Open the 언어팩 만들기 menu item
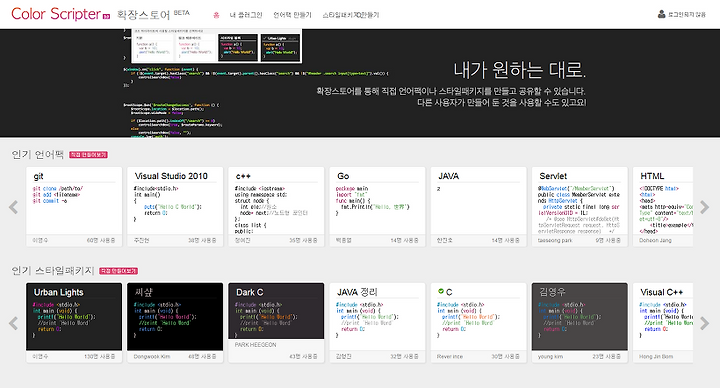 point(292,15)
